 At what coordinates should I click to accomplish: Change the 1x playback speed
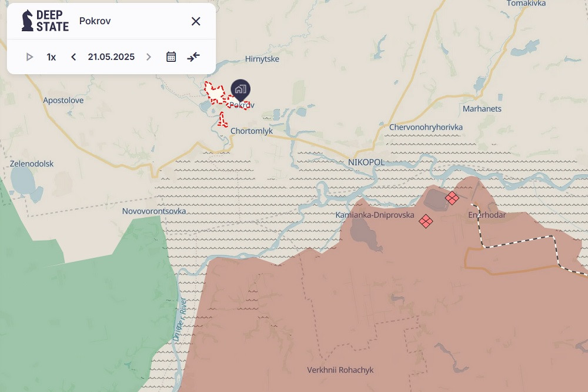tap(52, 57)
